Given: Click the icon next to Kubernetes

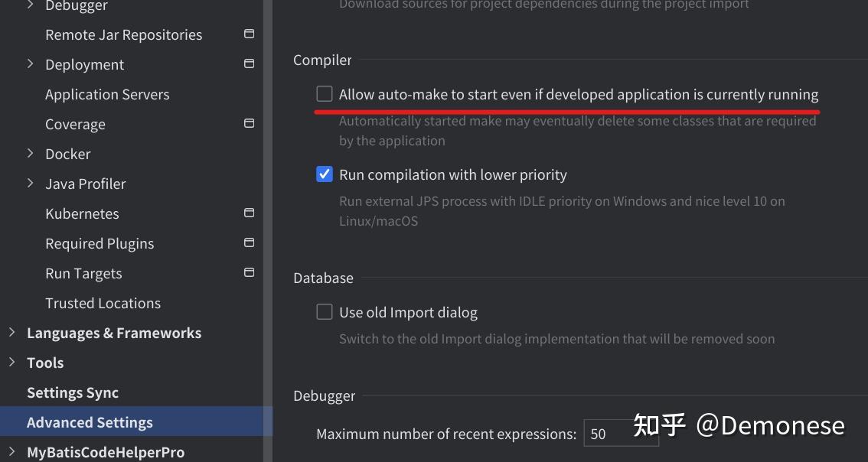Looking at the screenshot, I should [248, 213].
